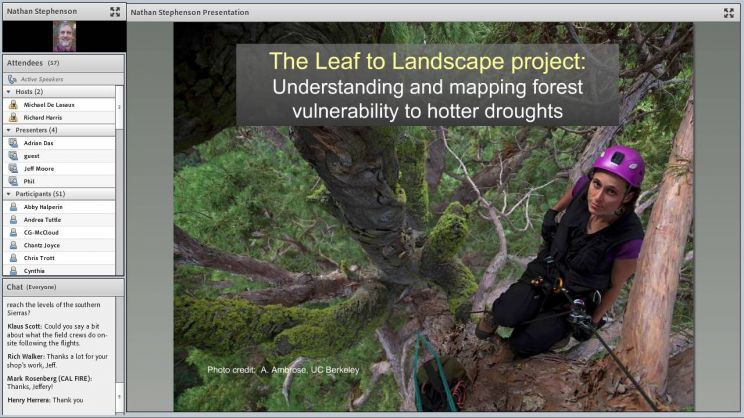
Task: Click the Attendees (57) pod header
Action: 64,63
